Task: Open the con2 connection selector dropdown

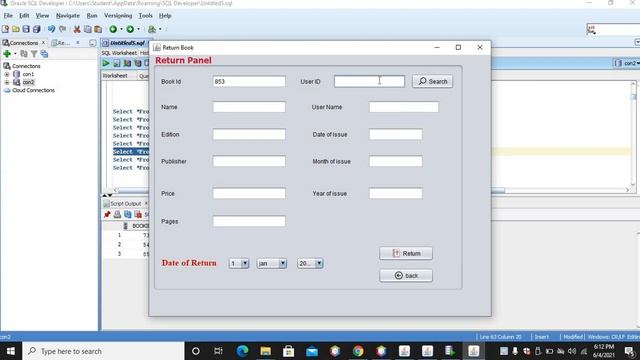Action: tap(627, 63)
